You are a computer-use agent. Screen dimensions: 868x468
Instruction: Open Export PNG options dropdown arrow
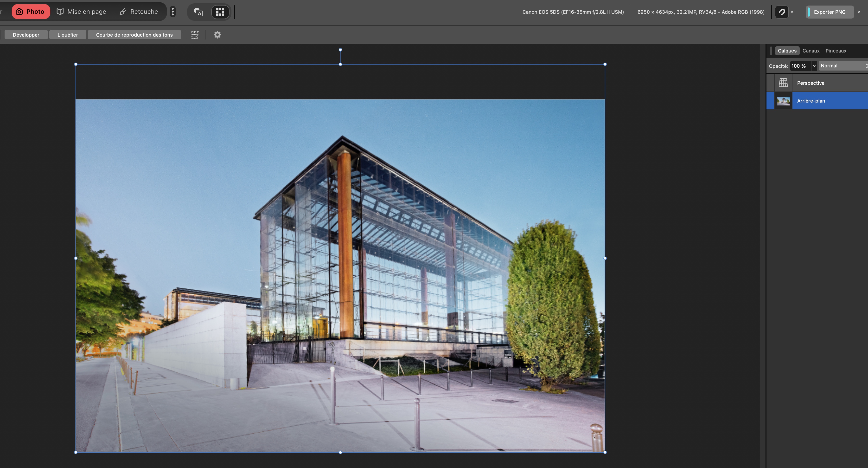pos(859,12)
